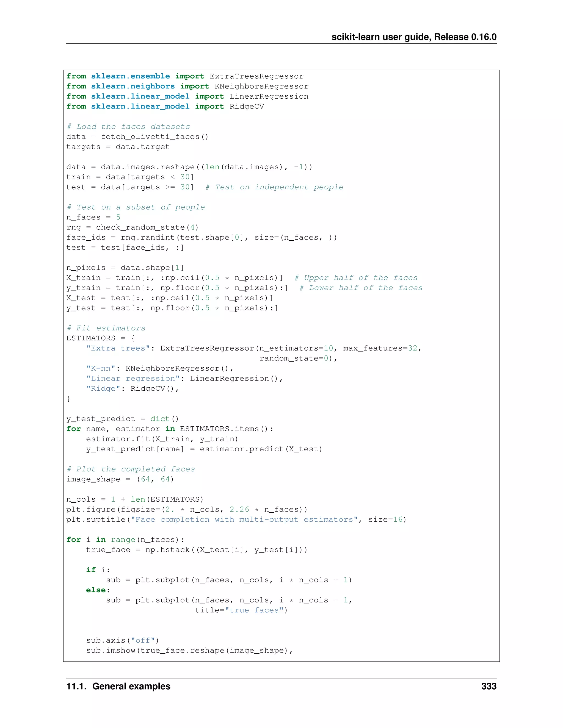Screen dimensions: 563x728
Task: Click the "K-nn": KNeighborsRegressor() entry
Action: coord(160,368)
